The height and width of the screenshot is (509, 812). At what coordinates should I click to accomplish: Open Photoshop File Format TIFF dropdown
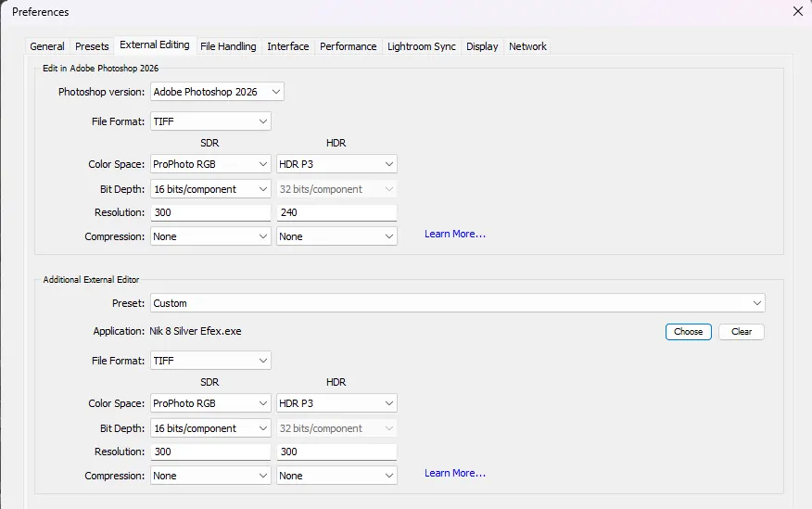coord(210,121)
